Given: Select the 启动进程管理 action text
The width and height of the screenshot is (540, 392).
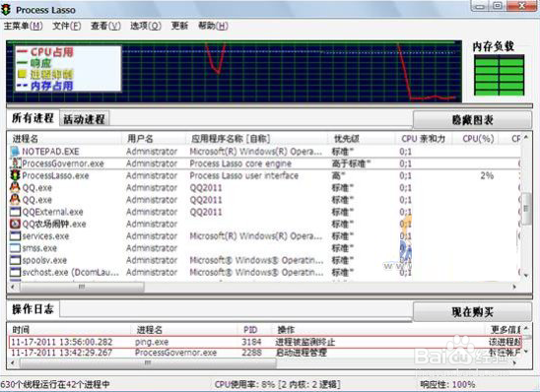Looking at the screenshot, I should (301, 353).
